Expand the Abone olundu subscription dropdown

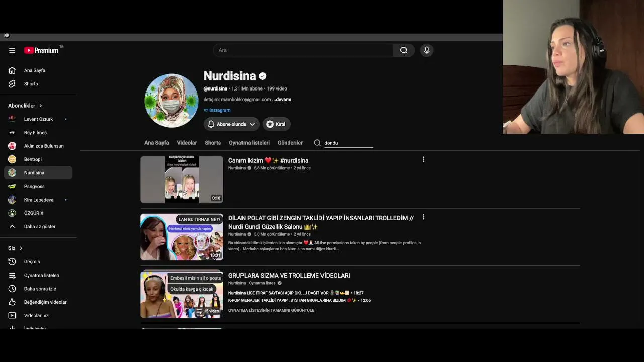click(x=231, y=124)
